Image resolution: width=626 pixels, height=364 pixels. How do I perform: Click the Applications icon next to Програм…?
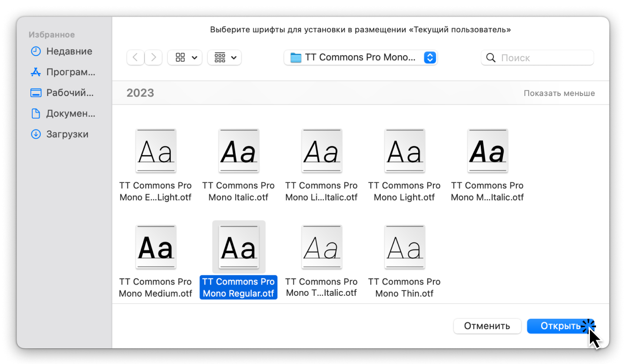tap(36, 72)
